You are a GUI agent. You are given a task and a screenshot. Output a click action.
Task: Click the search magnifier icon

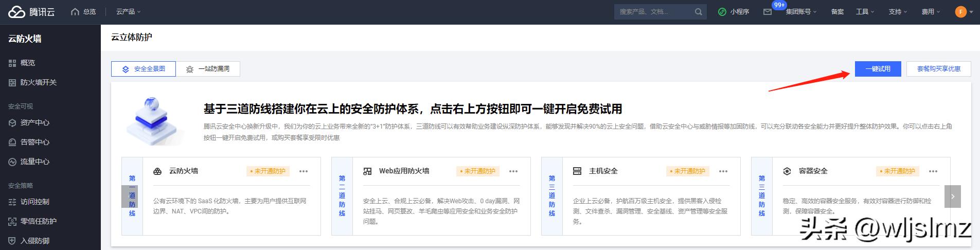pos(698,12)
